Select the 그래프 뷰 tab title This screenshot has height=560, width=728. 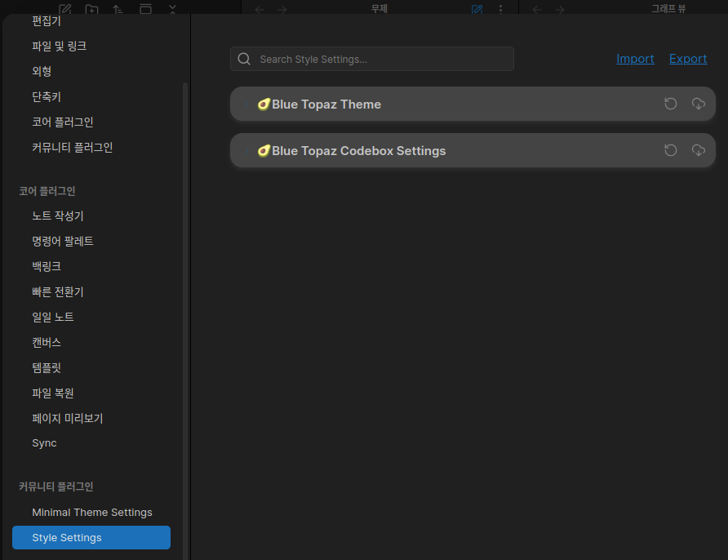click(668, 8)
